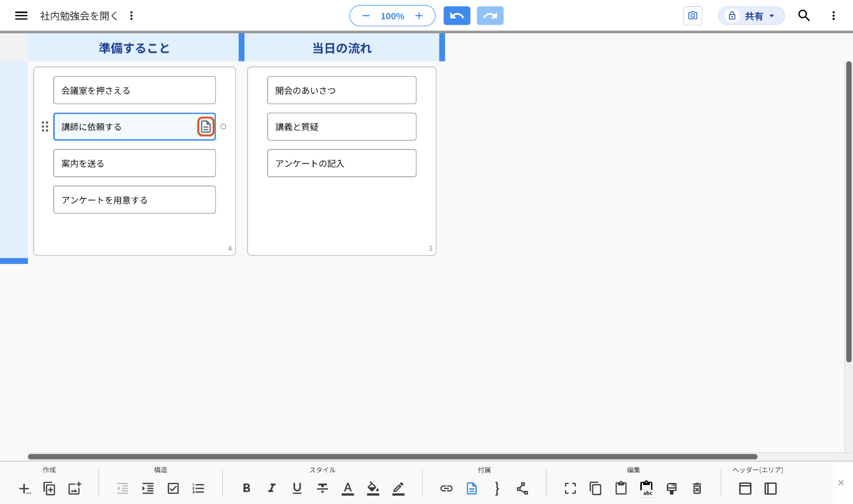
Task: Copy formatting with the paint roller
Action: click(x=672, y=489)
